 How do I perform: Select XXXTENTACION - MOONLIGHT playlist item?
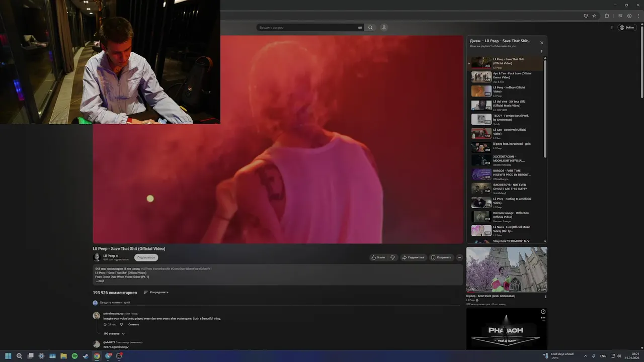[506, 160]
